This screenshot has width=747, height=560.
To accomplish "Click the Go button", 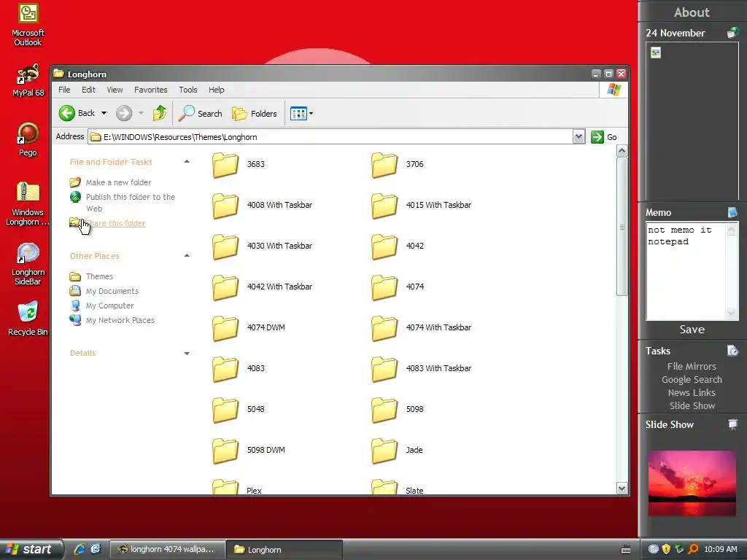I will 604,137.
